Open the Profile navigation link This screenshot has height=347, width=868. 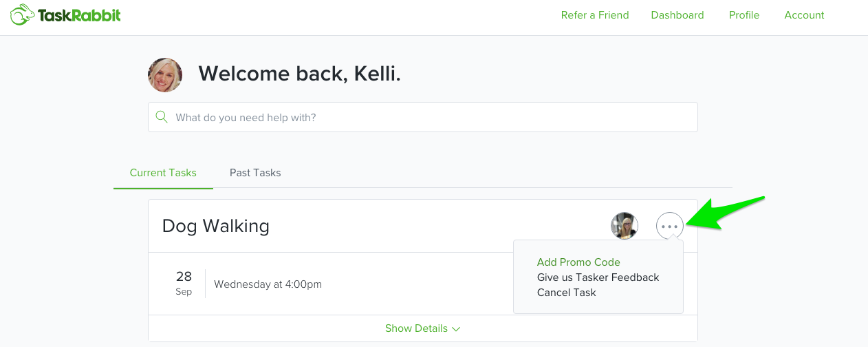tap(744, 15)
